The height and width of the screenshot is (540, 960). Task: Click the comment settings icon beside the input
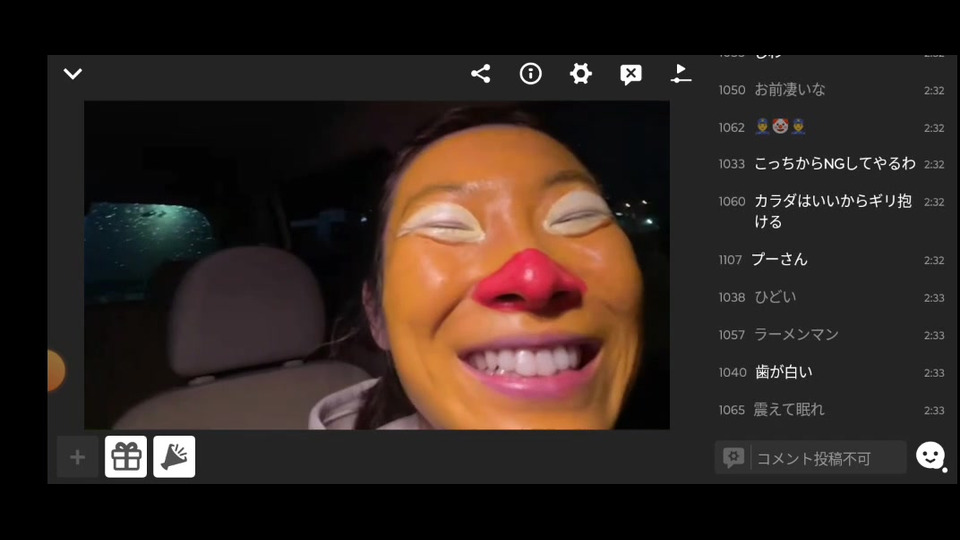[733, 457]
